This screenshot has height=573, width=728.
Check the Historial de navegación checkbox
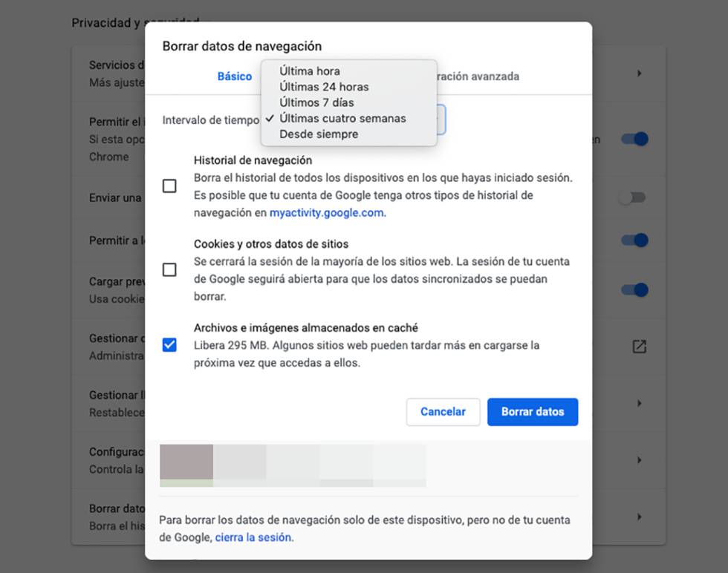(x=169, y=186)
